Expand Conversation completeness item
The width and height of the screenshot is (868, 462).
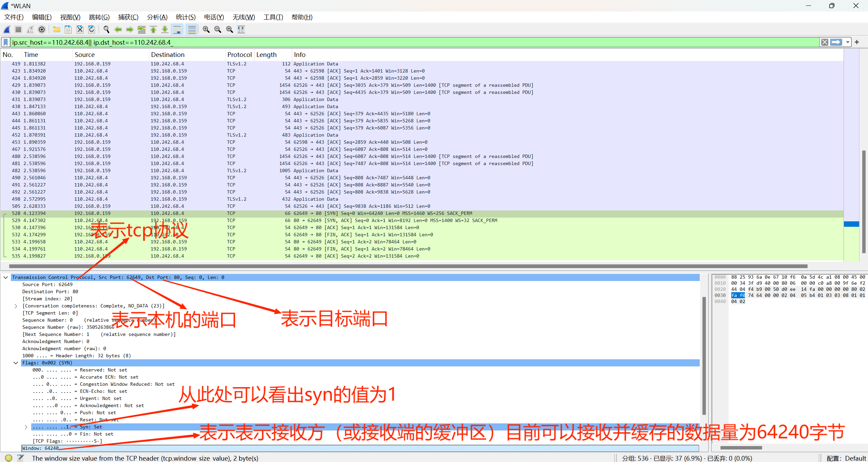[x=16, y=306]
